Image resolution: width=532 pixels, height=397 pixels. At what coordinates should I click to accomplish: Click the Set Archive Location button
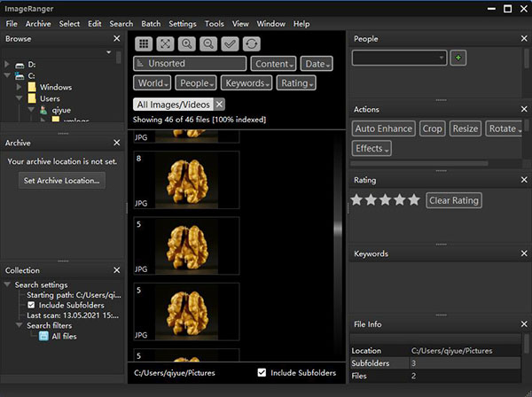pyautogui.click(x=62, y=181)
